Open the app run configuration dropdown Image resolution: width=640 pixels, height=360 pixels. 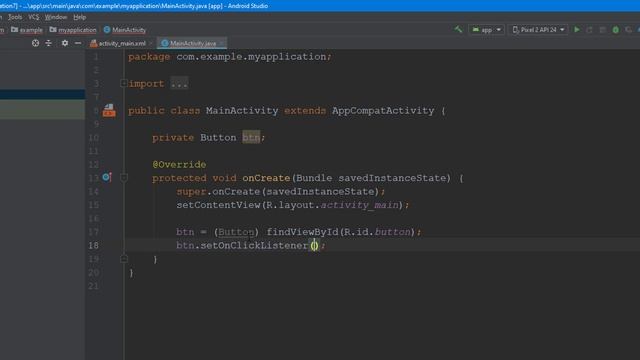[487, 29]
